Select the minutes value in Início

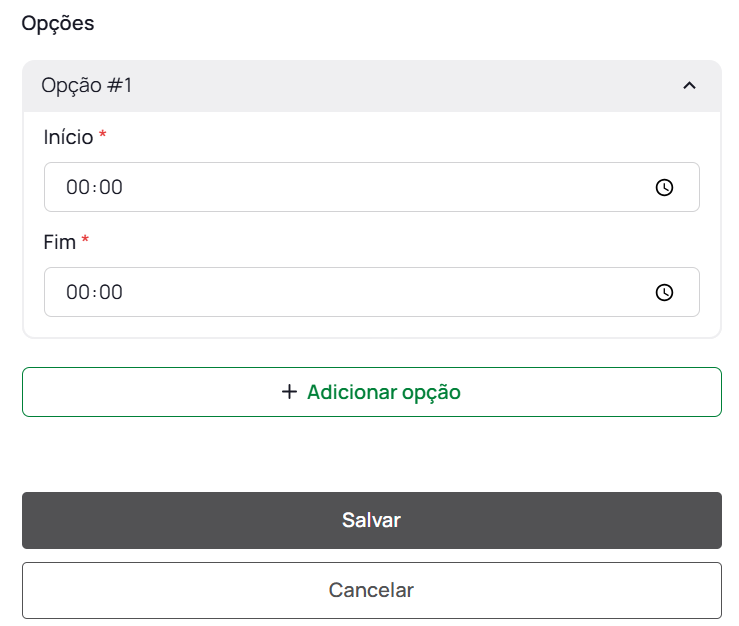(x=110, y=188)
